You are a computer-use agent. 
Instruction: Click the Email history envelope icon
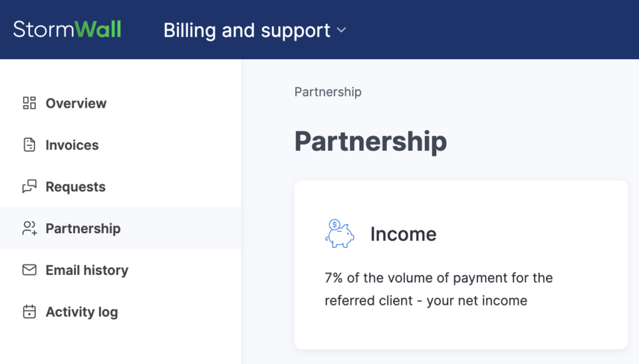pyautogui.click(x=29, y=269)
